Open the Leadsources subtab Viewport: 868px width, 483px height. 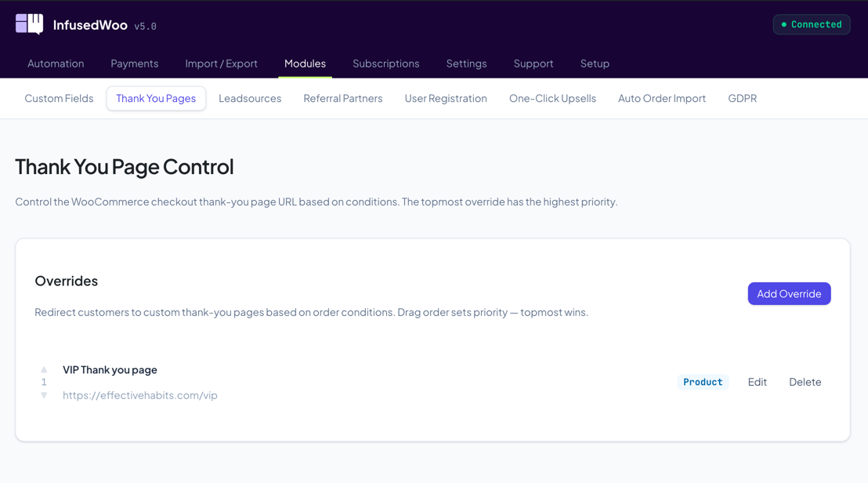tap(250, 98)
